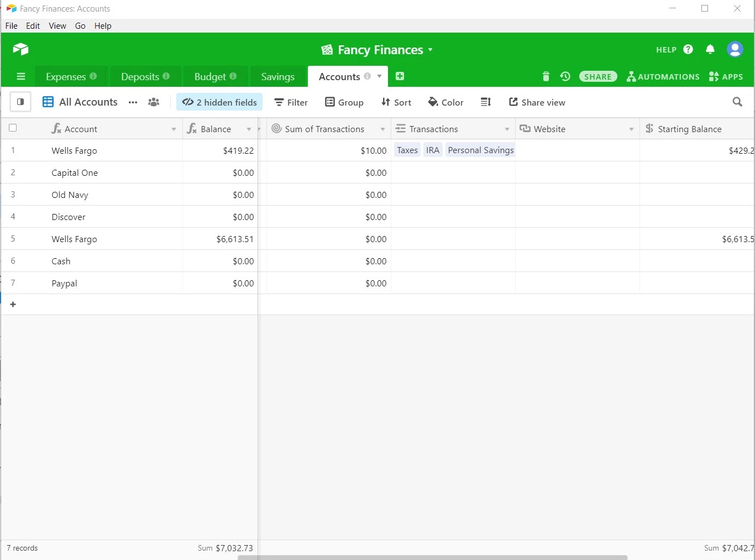Click the info icon on Expenses tab

93,76
